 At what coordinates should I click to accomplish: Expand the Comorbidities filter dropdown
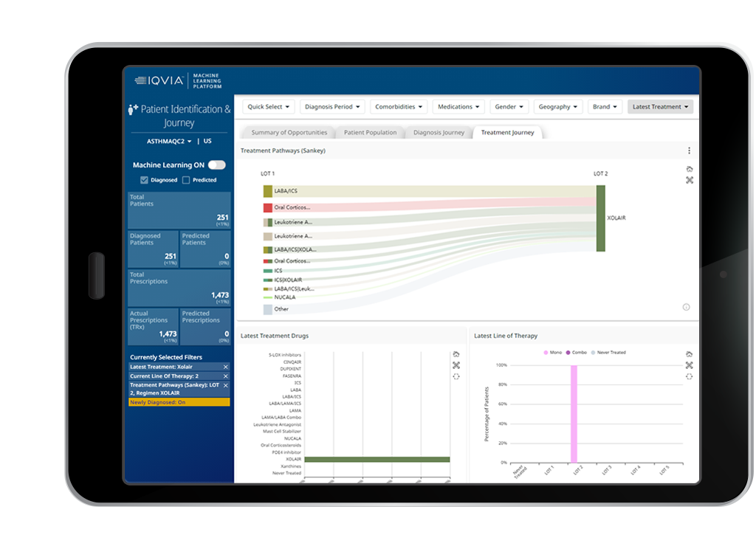pos(398,107)
